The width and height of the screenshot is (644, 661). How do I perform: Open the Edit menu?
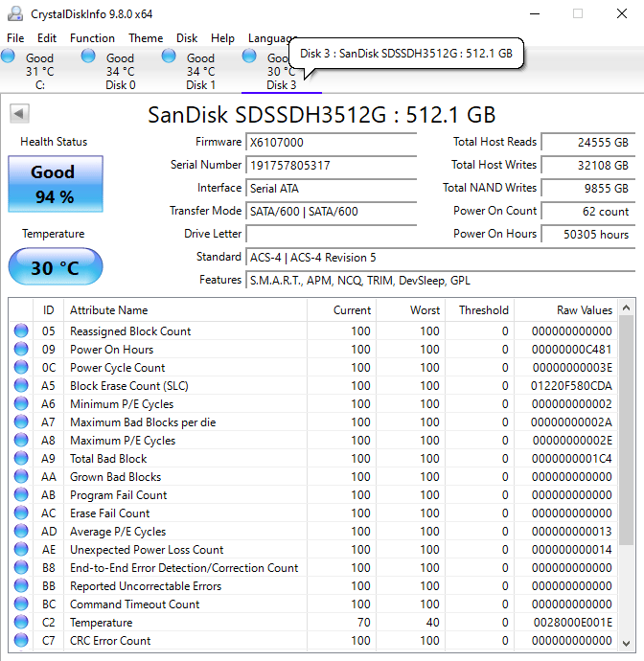coord(47,38)
